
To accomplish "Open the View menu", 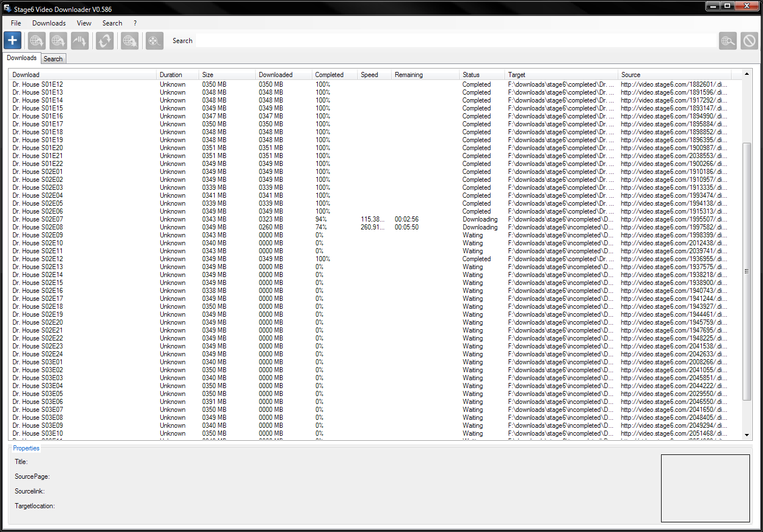I will pyautogui.click(x=84, y=23).
